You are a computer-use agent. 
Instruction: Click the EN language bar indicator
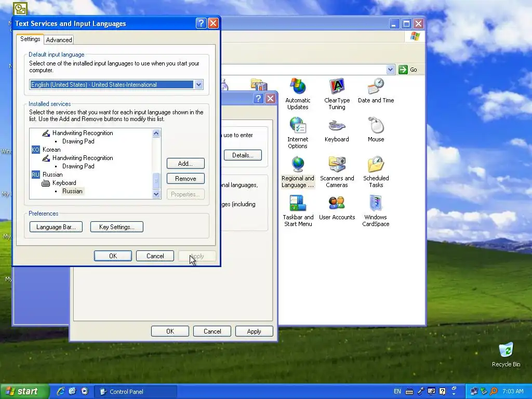(x=397, y=391)
